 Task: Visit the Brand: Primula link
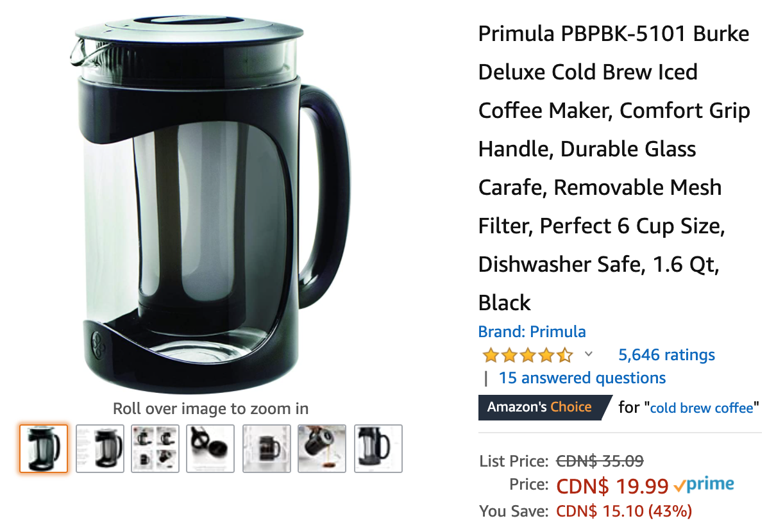532,332
